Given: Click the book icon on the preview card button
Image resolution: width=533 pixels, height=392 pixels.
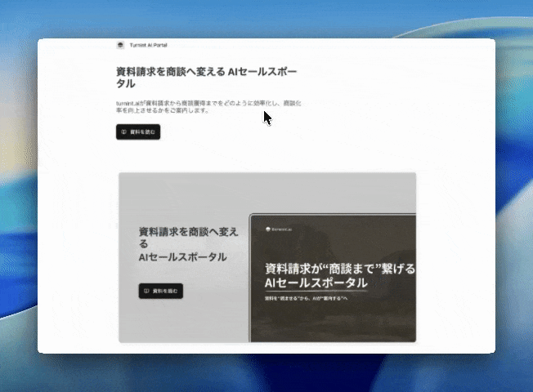Looking at the screenshot, I should (146, 291).
